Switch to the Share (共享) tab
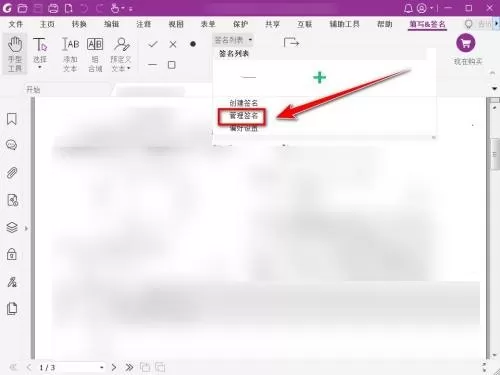The height and width of the screenshot is (375, 500). (x=272, y=24)
